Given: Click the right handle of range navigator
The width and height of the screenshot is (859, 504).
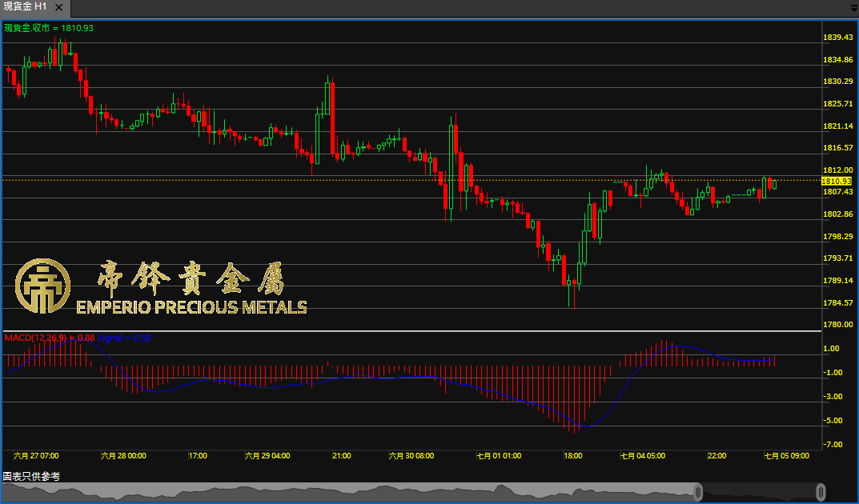Looking at the screenshot, I should tap(821, 491).
